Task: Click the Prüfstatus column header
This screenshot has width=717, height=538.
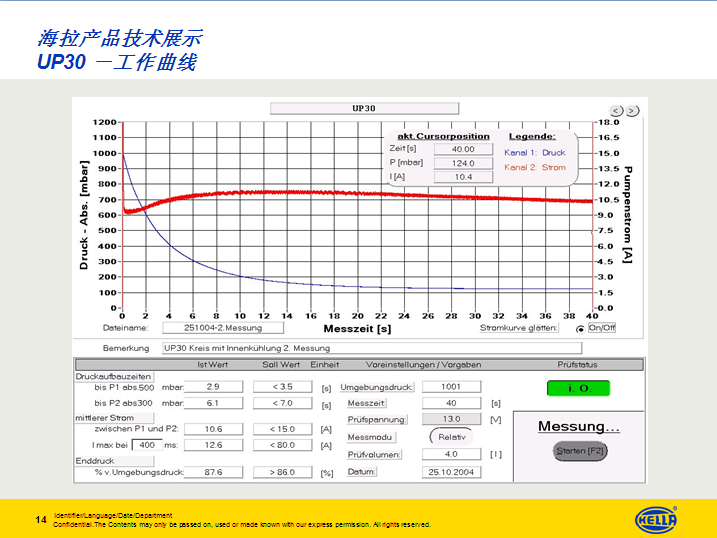Action: [x=577, y=365]
